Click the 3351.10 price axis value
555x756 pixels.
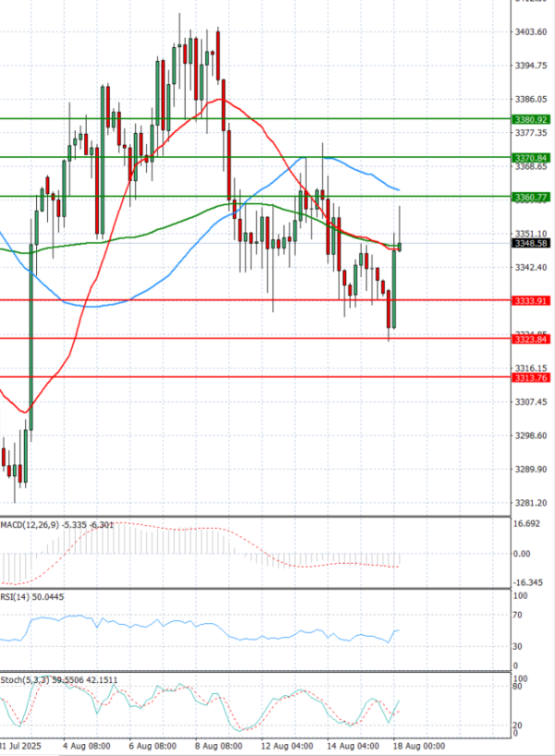531,234
